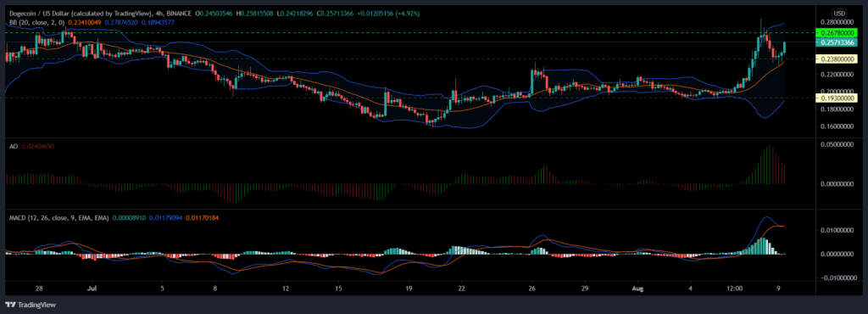Click the 0.28000000 price axis label
The width and height of the screenshot is (868, 314).
[837, 23]
